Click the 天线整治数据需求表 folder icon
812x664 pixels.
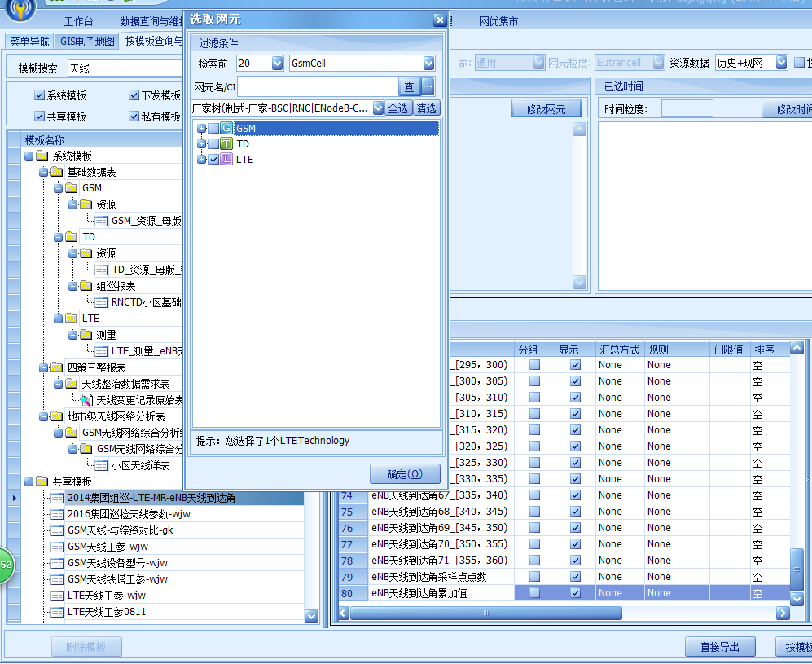72,384
